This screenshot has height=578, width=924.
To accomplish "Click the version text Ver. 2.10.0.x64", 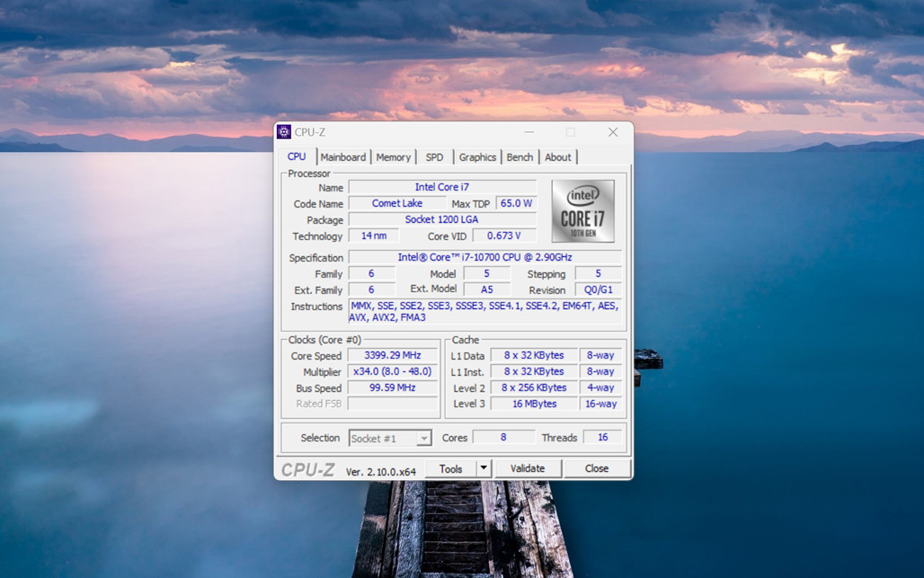I will point(381,471).
